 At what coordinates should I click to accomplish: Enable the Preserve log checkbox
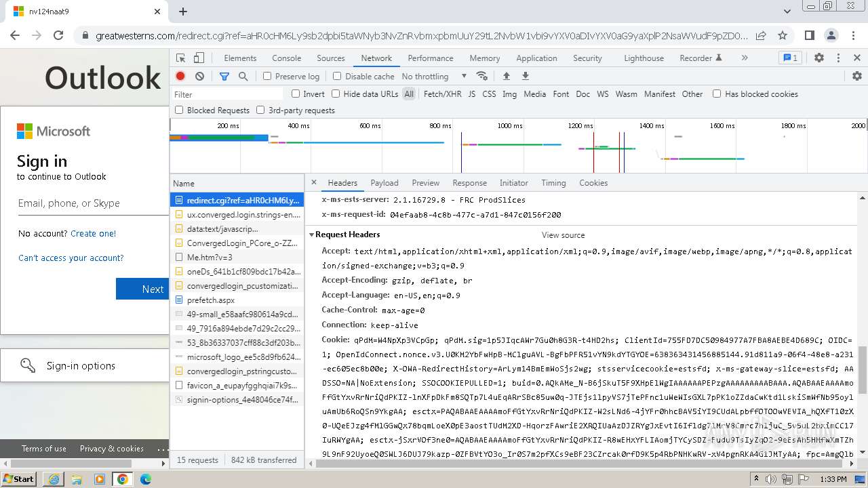267,77
